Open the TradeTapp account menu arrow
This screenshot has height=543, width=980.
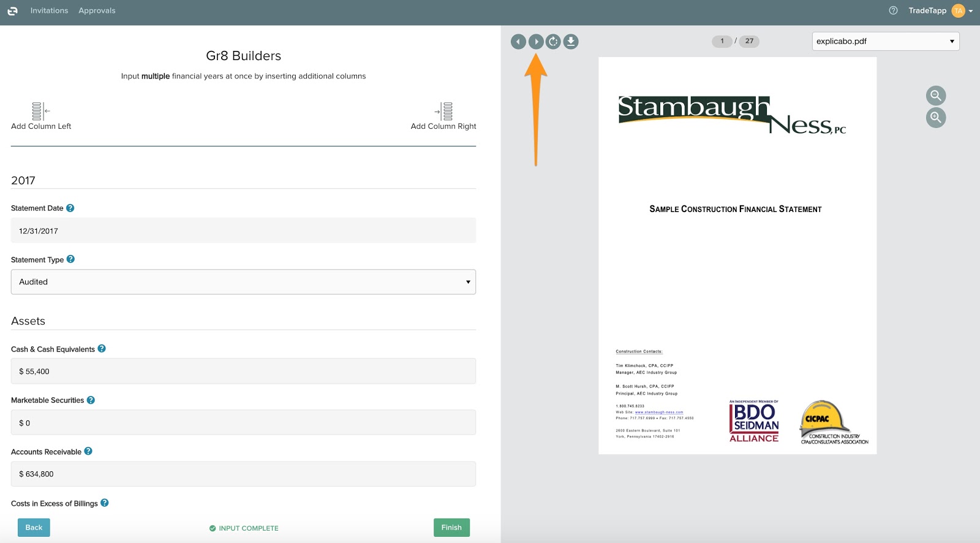coord(971,11)
